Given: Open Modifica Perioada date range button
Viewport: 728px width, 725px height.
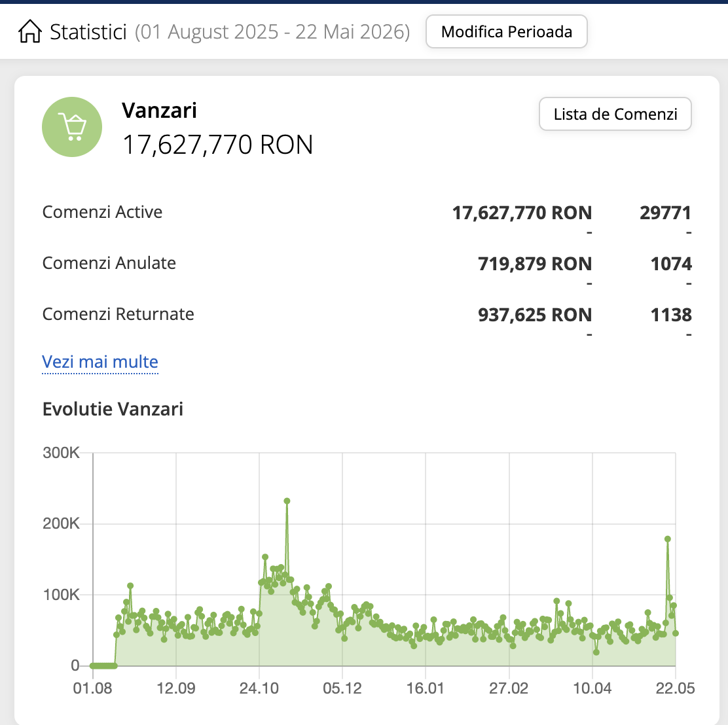Looking at the screenshot, I should (x=507, y=31).
